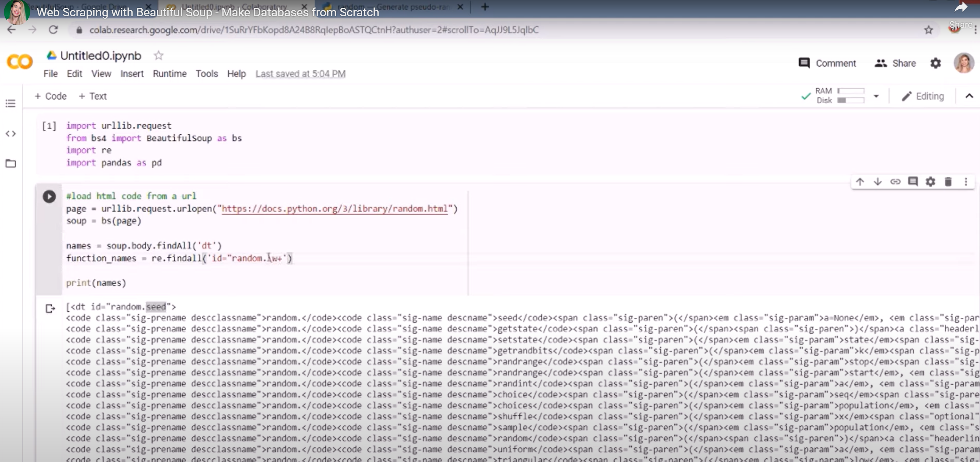Click the Share button

[895, 63]
